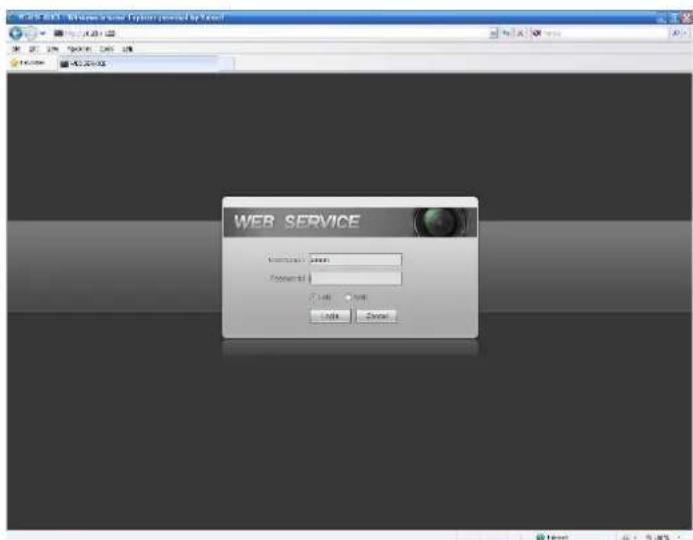Image resolution: width=693 pixels, height=540 pixels.
Task: Click the Password input field
Action: click(x=356, y=278)
